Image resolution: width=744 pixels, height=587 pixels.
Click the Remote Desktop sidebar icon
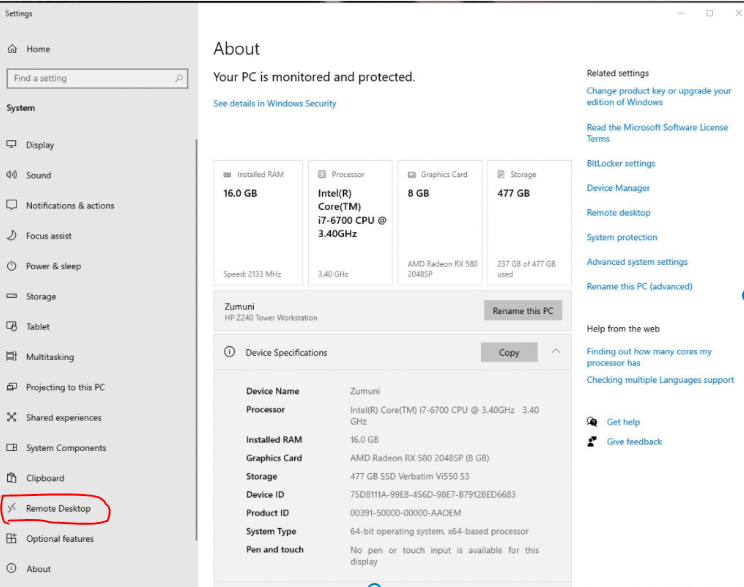point(12,508)
